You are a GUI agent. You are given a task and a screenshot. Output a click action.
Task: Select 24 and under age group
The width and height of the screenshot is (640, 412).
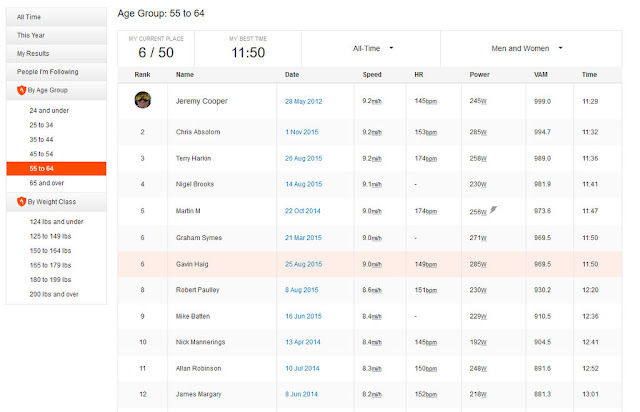[47, 110]
